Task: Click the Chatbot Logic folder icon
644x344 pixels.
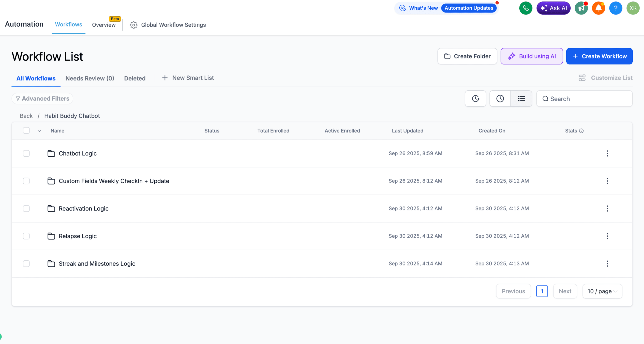Action: [51, 153]
